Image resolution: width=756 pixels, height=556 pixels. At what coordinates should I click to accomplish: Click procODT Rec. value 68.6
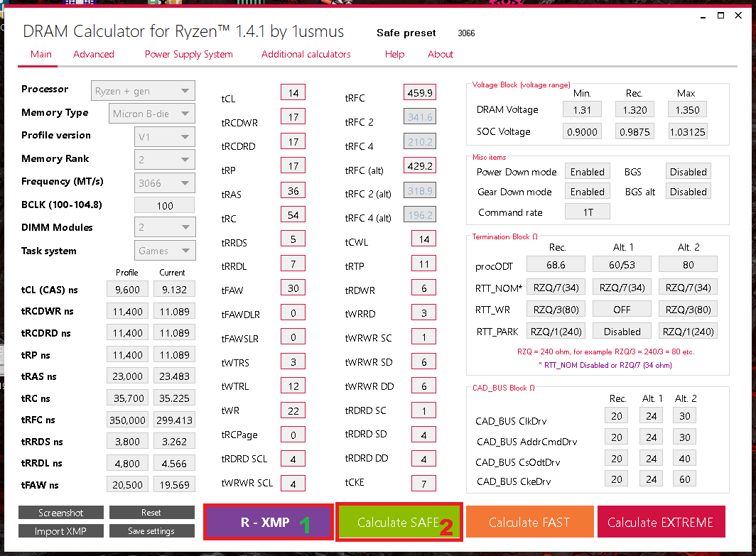(x=556, y=265)
